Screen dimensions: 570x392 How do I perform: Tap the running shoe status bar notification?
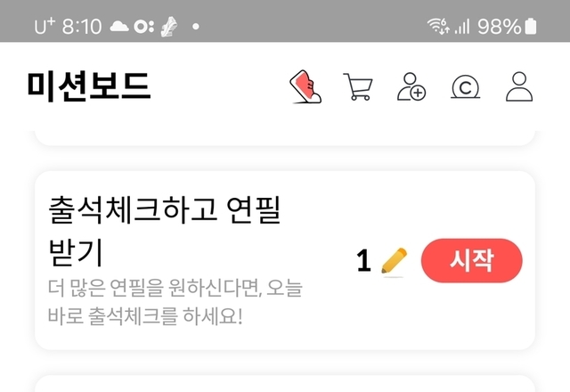click(169, 27)
